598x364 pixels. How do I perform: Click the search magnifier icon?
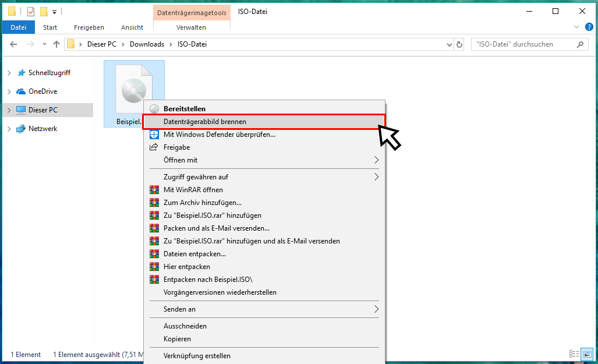(x=580, y=45)
